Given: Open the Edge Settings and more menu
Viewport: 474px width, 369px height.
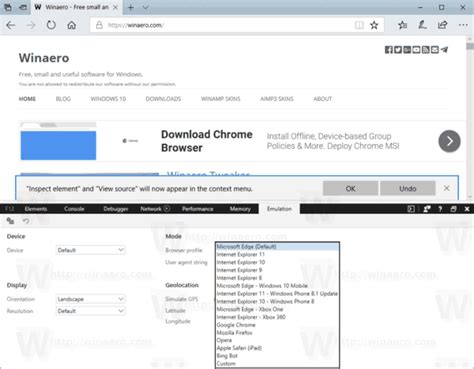Looking at the screenshot, I should click(x=463, y=25).
